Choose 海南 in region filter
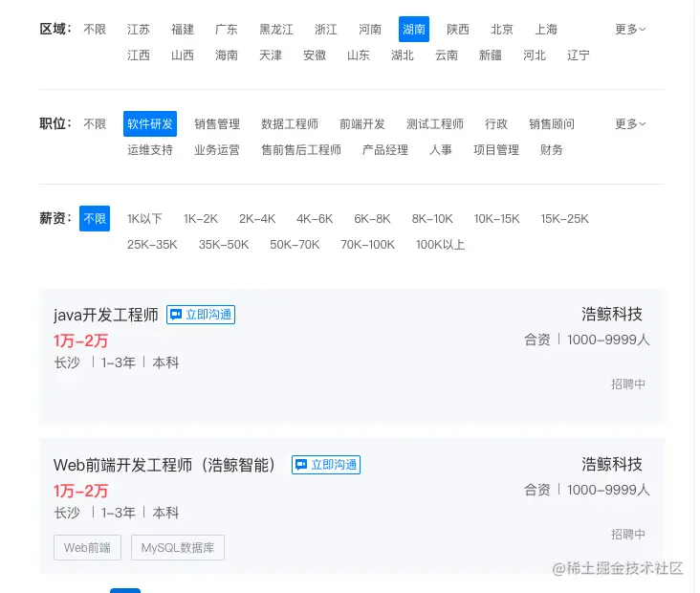The width and height of the screenshot is (700, 593). (227, 55)
